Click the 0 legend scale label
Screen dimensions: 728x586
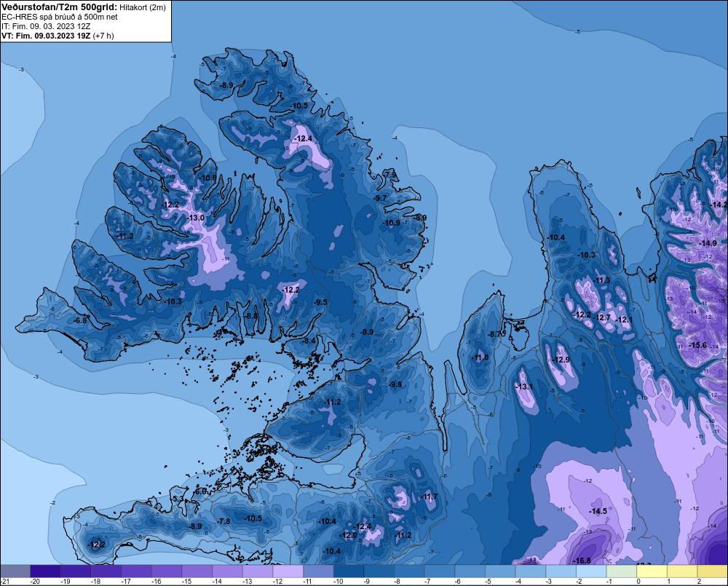tap(638, 582)
